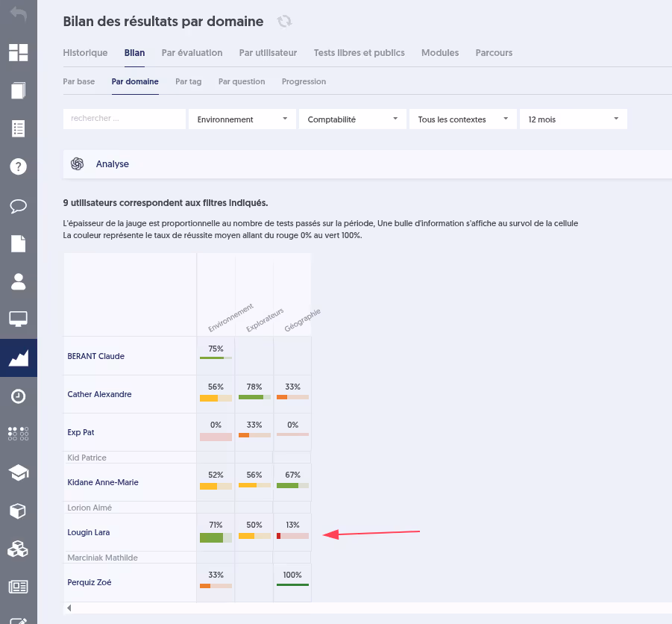Screen dimensions: 672x624
Task: Switch to the Par utilisateur tab
Action: pos(268,53)
